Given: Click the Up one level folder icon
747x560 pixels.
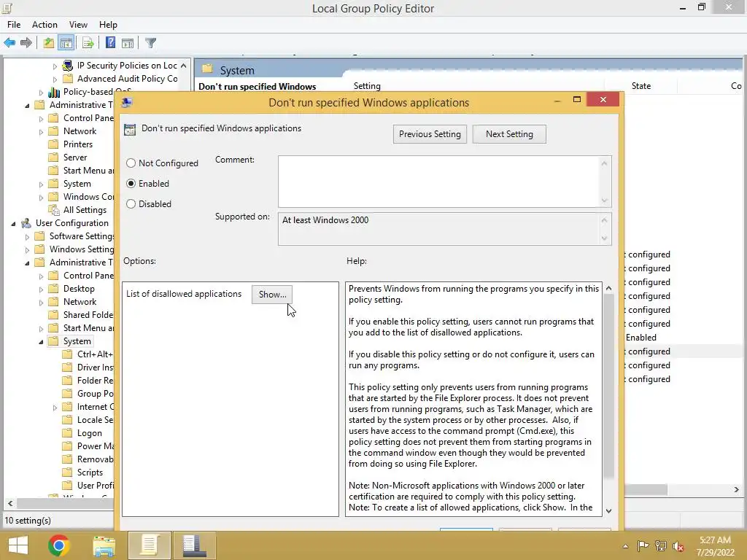Looking at the screenshot, I should (x=49, y=43).
